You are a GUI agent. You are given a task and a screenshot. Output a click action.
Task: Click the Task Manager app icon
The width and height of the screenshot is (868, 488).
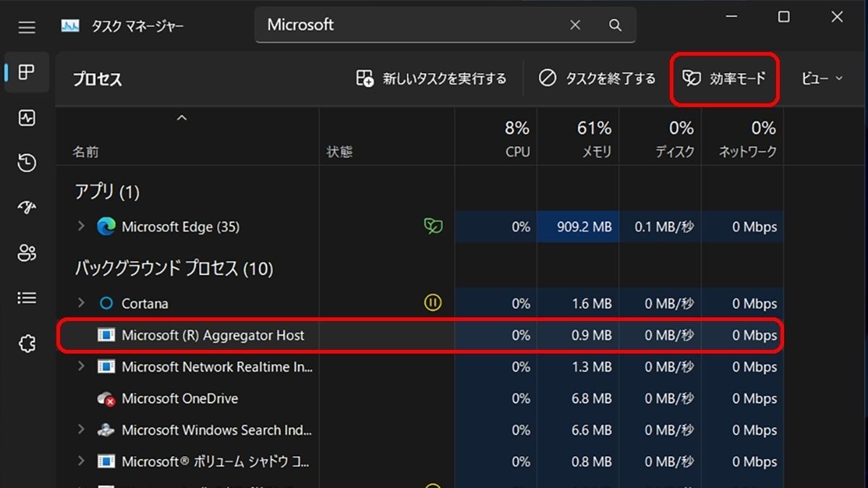coord(70,27)
